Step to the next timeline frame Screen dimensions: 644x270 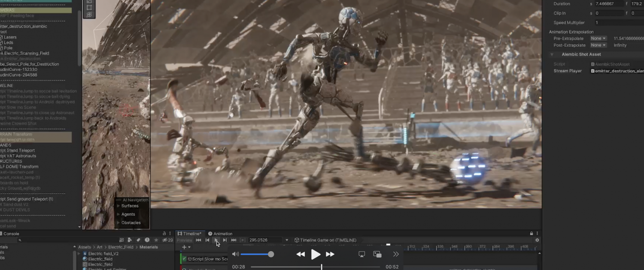pos(225,240)
